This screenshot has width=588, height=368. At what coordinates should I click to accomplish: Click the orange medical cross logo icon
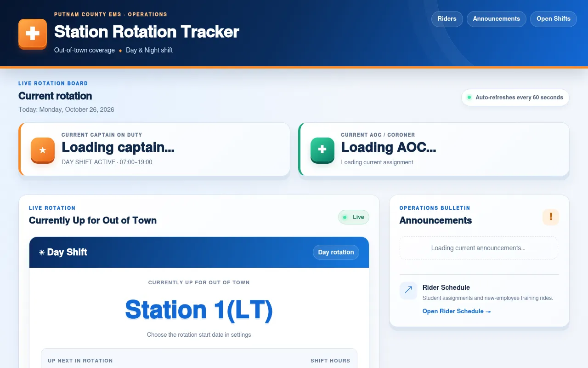coord(33,33)
